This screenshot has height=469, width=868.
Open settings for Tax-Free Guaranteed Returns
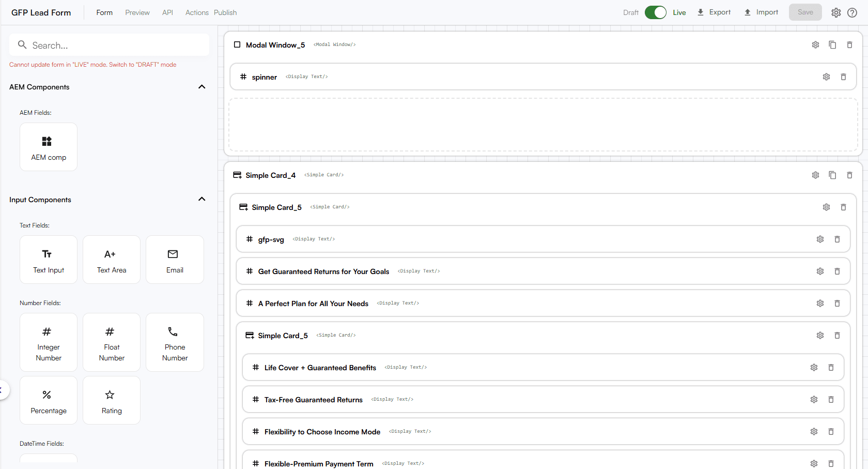pyautogui.click(x=814, y=400)
